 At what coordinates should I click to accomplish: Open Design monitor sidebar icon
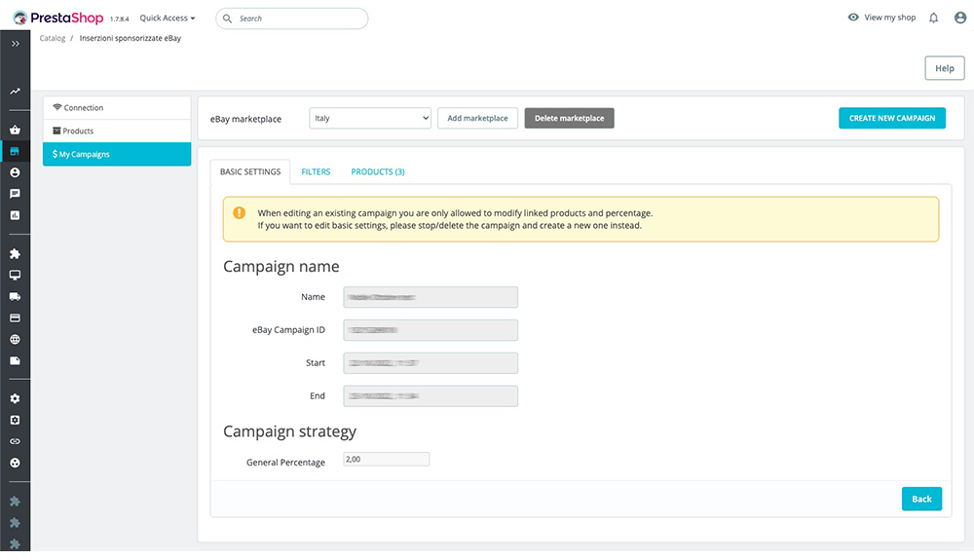tap(15, 275)
